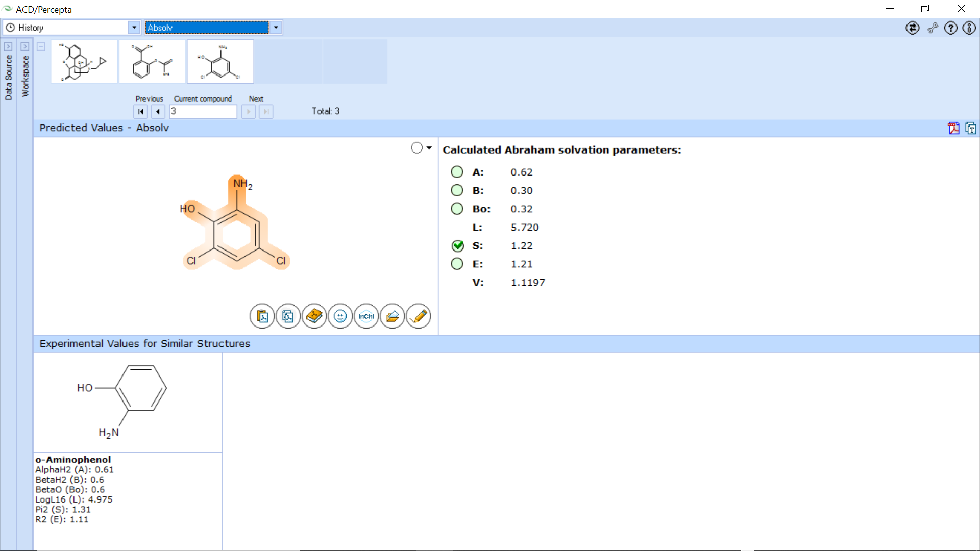The height and width of the screenshot is (551, 980).
Task: Open the Workspace side panel
Action: click(25, 77)
